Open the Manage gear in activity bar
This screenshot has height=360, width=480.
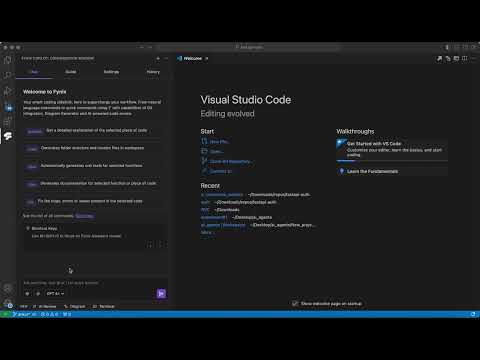pyautogui.click(x=8, y=303)
